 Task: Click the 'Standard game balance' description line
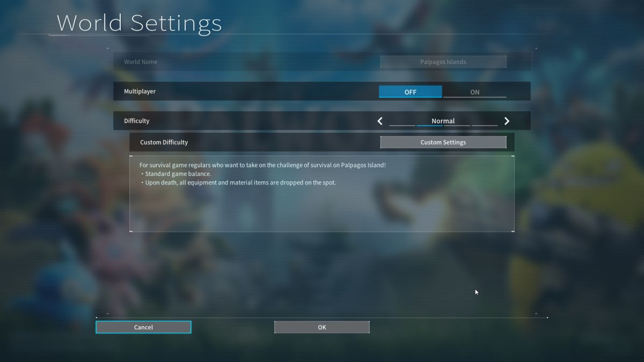pyautogui.click(x=178, y=174)
